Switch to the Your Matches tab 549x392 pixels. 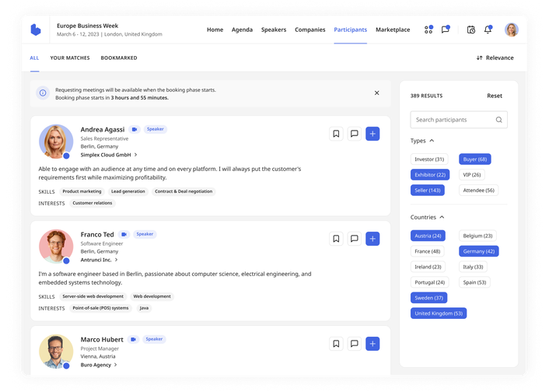(70, 58)
